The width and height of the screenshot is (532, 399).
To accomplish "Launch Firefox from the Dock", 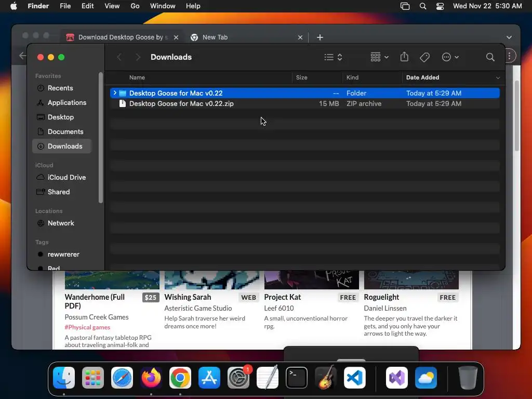I will [151, 378].
